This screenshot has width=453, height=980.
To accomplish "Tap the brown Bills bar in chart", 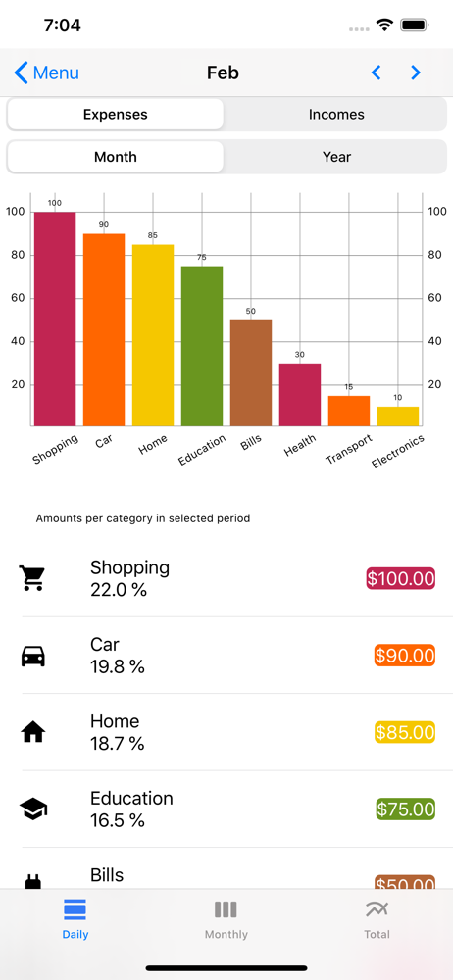I will tap(251, 373).
